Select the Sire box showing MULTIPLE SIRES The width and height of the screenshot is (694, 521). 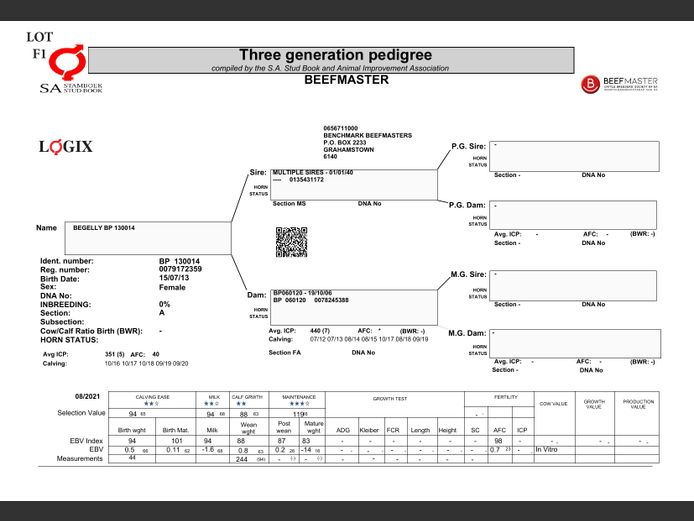354,184
